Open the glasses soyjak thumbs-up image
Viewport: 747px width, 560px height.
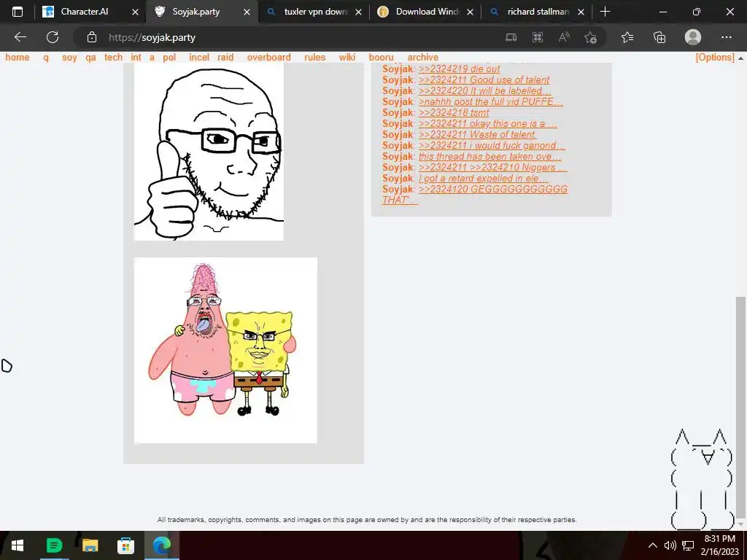[x=209, y=152]
